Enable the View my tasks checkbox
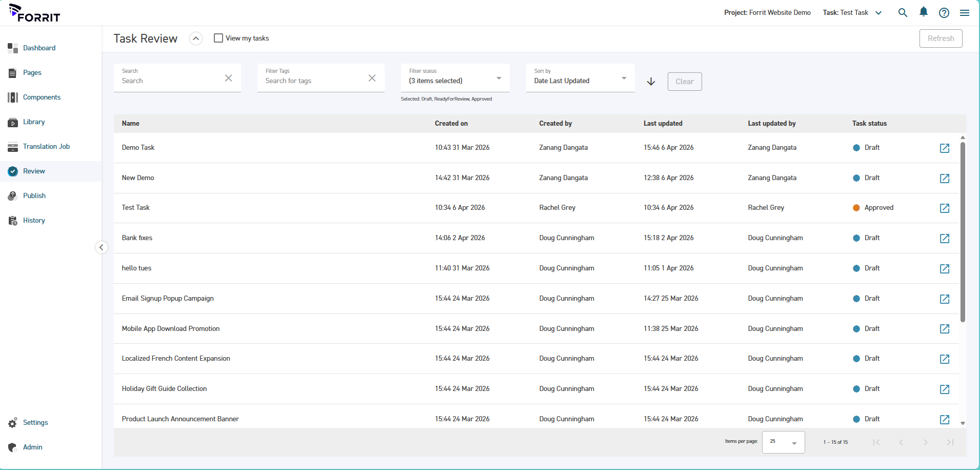The width and height of the screenshot is (980, 470). (x=218, y=38)
